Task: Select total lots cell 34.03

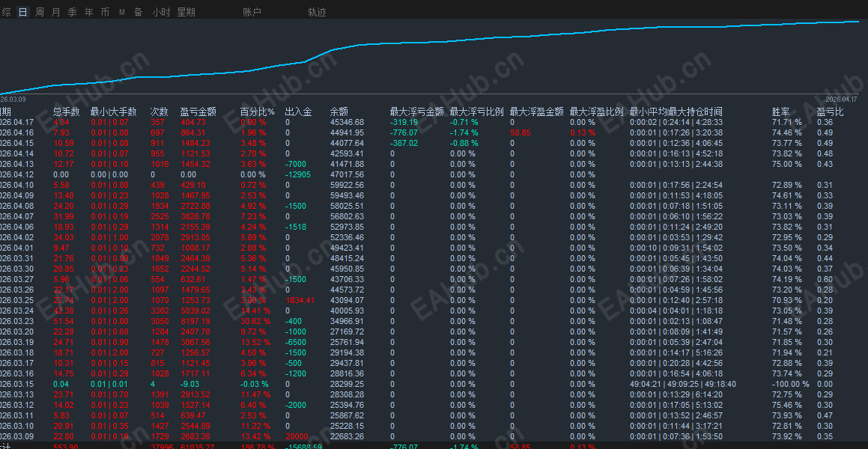Action: (62, 237)
